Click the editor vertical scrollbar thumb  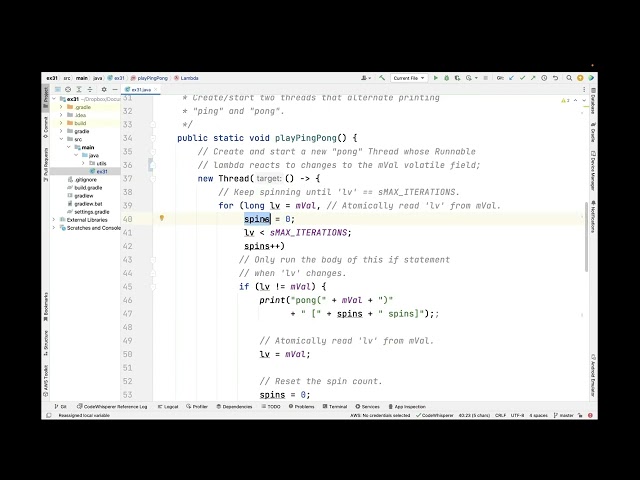point(587,237)
